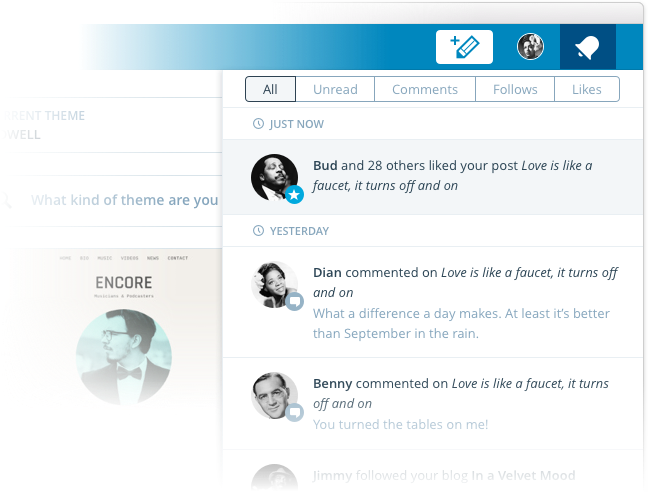Click Dian's profile photo
648x492 pixels.
click(x=274, y=284)
